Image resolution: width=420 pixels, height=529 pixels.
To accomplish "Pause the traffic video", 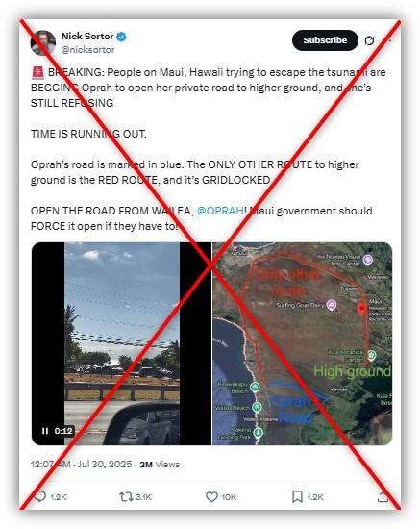I will pos(45,431).
